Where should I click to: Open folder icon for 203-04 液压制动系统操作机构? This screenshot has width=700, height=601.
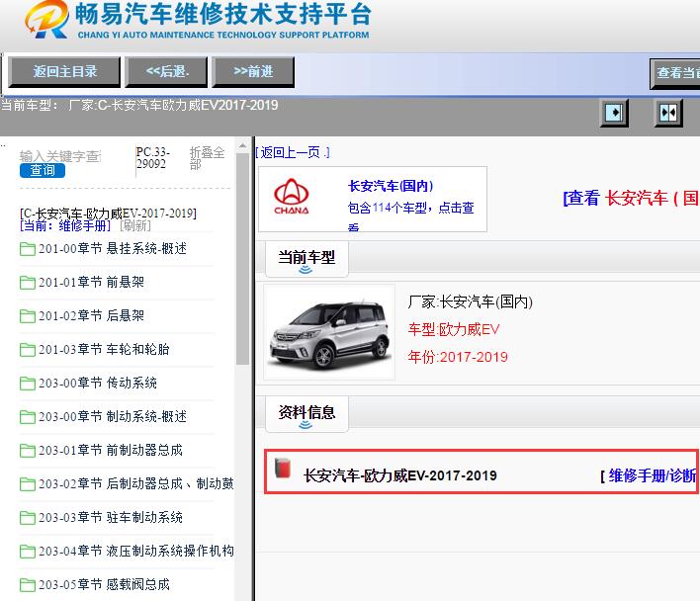28,552
